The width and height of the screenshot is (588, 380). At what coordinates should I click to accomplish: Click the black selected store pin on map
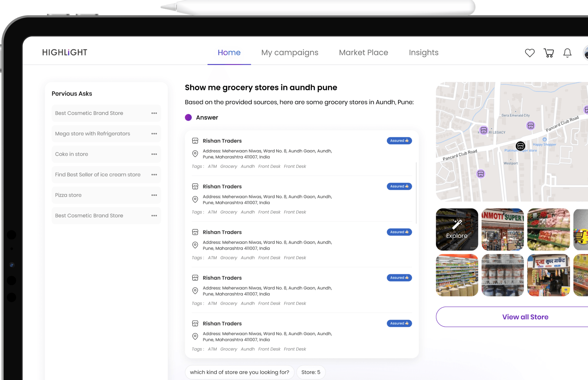pos(520,146)
